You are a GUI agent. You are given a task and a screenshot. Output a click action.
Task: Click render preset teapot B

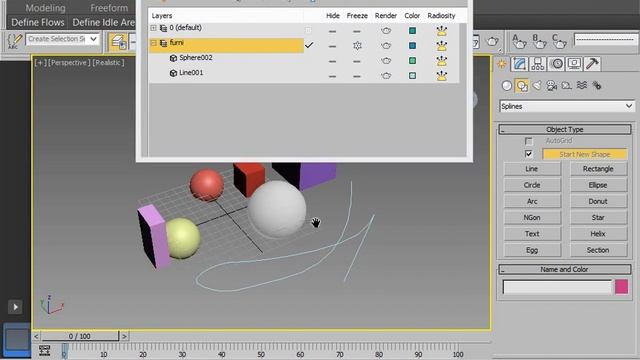coord(539,41)
